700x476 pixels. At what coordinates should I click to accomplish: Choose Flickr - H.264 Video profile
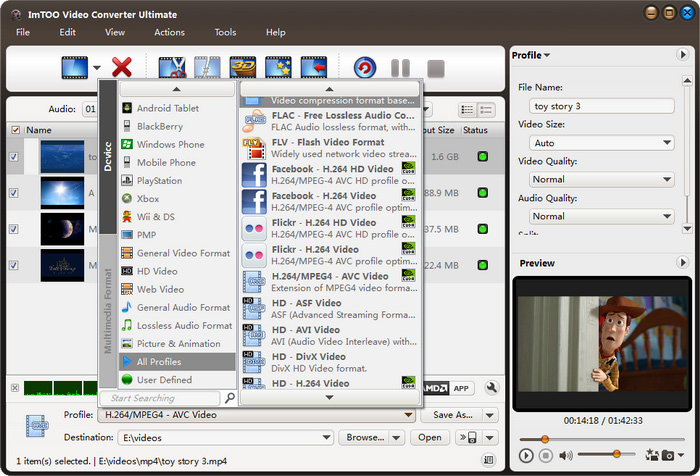330,255
